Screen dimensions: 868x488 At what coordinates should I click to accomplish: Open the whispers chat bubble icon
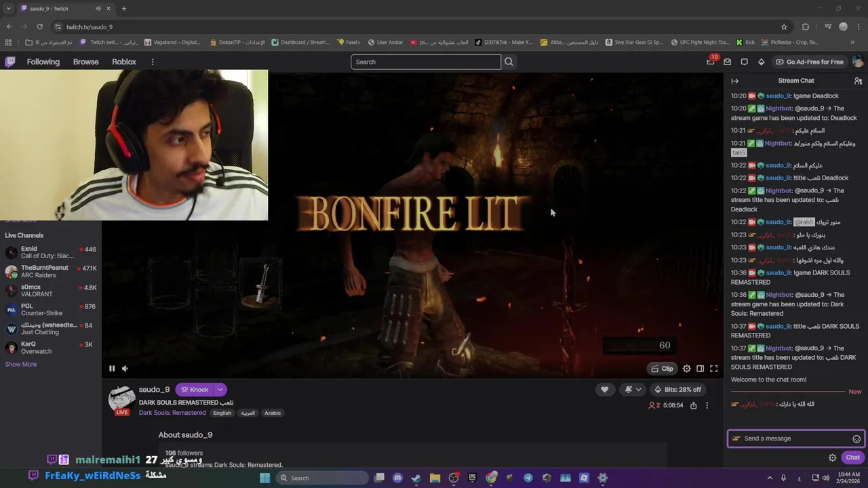click(x=744, y=62)
